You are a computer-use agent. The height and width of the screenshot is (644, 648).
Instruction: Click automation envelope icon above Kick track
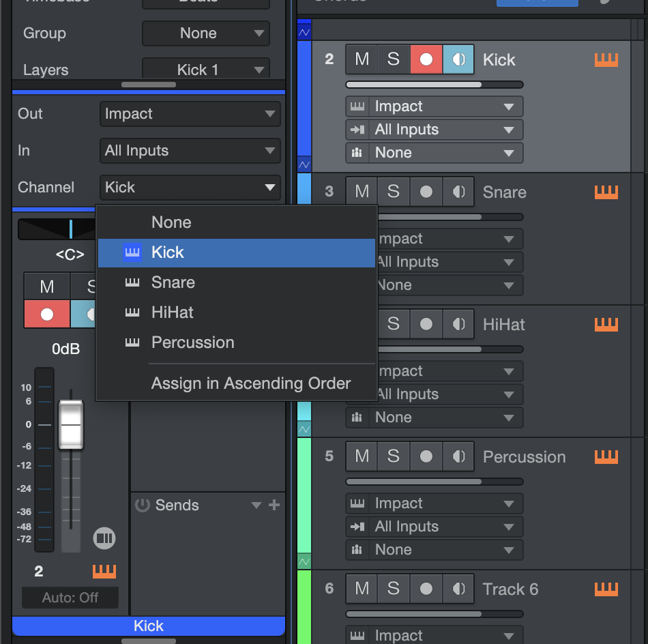(304, 32)
